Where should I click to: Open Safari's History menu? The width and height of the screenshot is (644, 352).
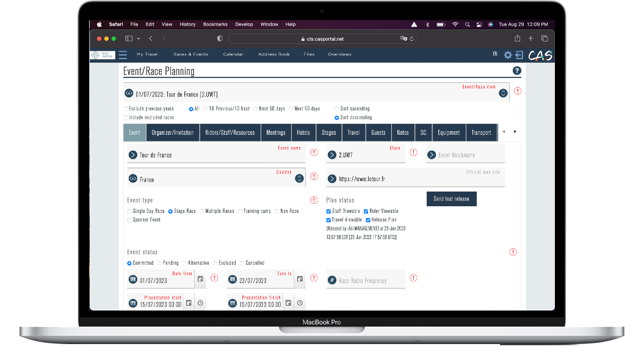(x=187, y=24)
